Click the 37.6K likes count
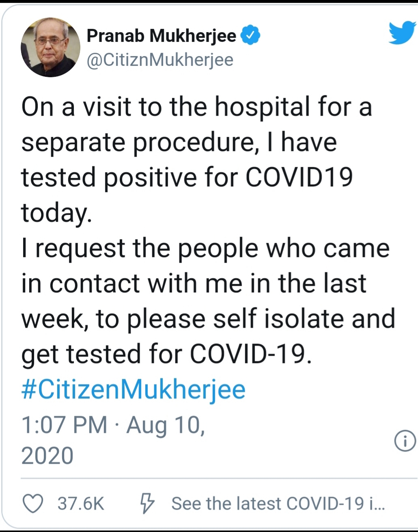 [81, 504]
